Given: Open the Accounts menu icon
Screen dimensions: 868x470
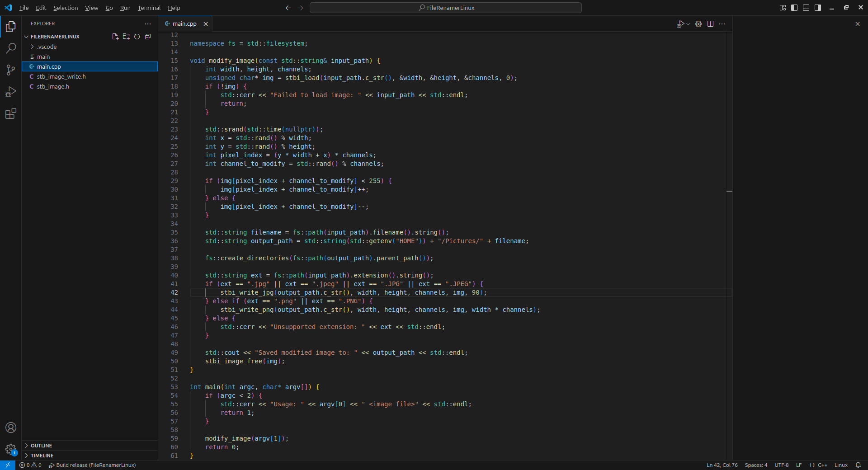Looking at the screenshot, I should click(11, 428).
